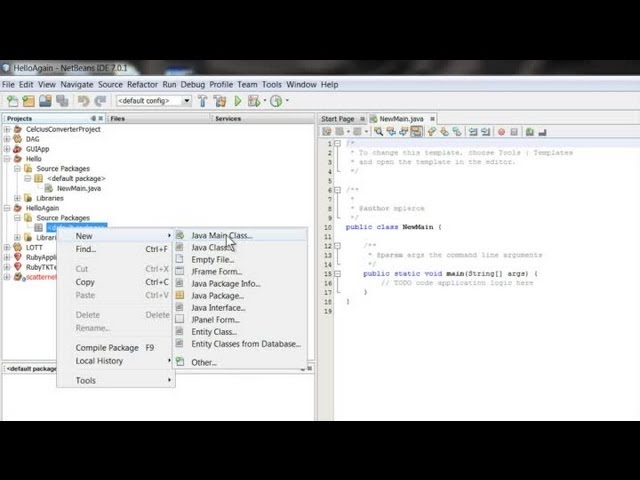Collapse code fold at line 6

[x=338, y=190]
